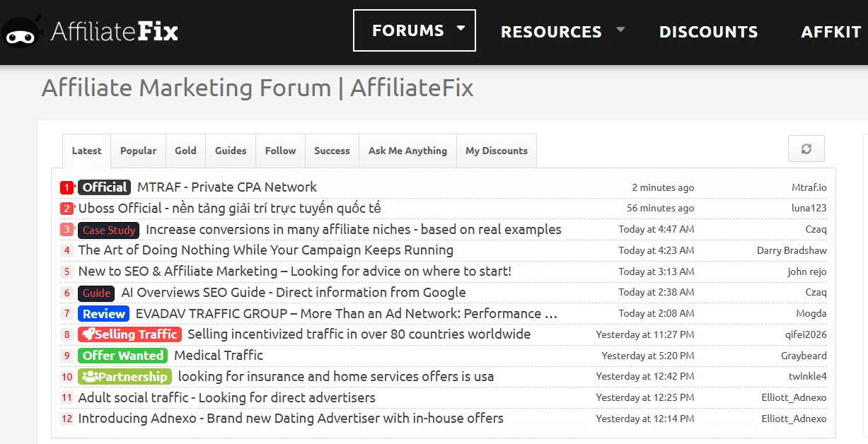Open the Ask Me Anything tab
The height and width of the screenshot is (444, 868).
407,151
